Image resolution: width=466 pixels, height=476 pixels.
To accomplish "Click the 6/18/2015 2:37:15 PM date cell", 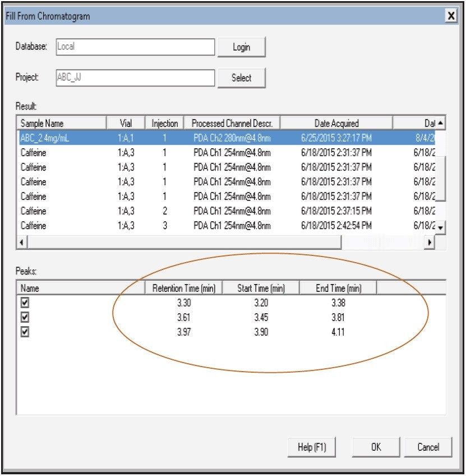I will point(336,210).
